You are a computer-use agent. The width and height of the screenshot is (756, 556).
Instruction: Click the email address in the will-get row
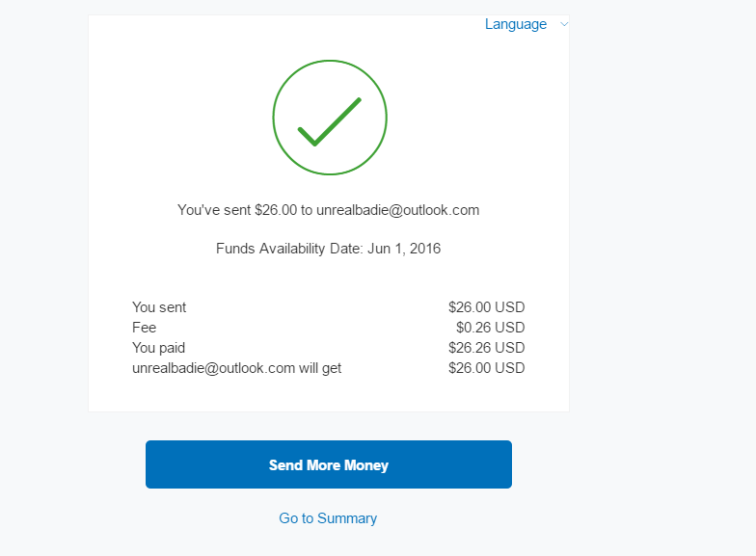click(x=214, y=368)
